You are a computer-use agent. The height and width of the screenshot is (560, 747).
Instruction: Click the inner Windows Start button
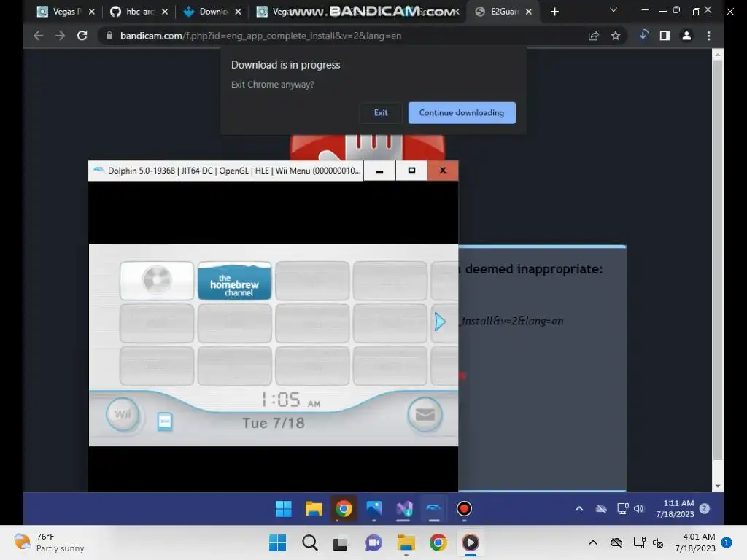point(284,508)
